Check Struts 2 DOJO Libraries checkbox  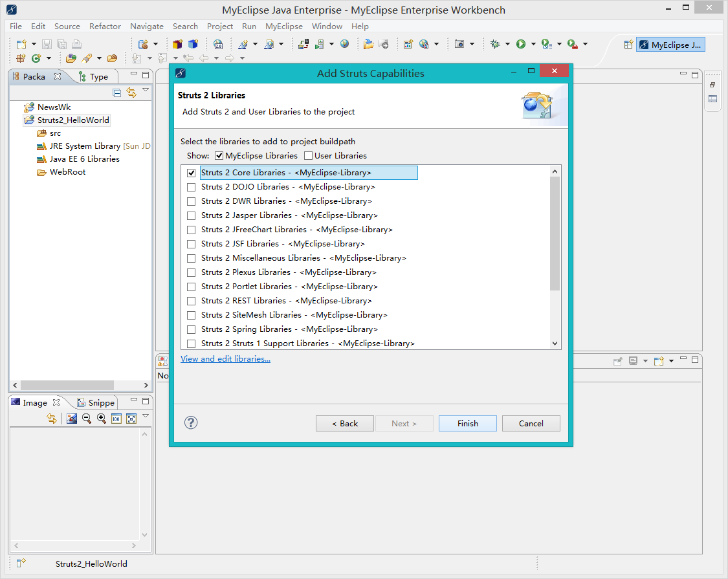click(x=192, y=187)
